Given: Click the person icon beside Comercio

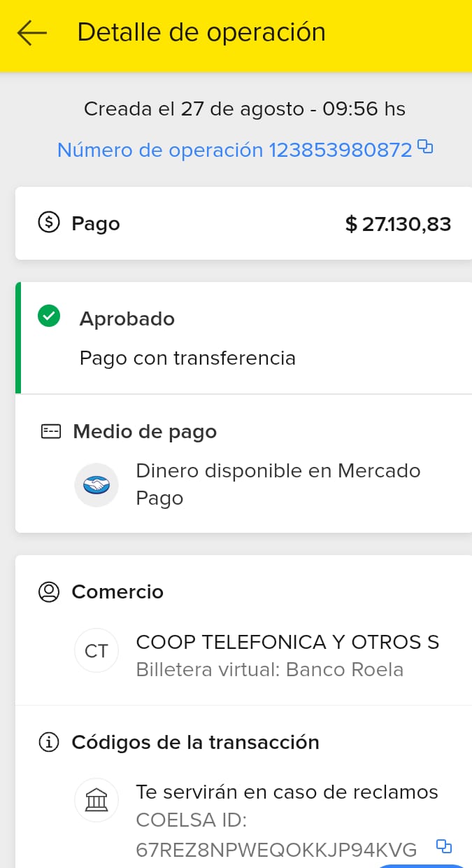Looking at the screenshot, I should click(x=48, y=591).
